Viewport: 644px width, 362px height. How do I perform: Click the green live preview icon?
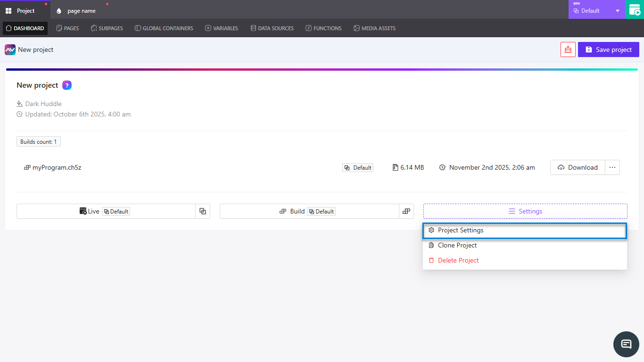click(634, 10)
